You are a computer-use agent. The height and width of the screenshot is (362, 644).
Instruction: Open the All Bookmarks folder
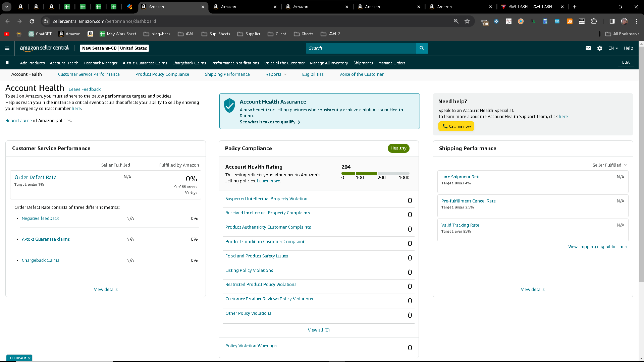click(622, 34)
